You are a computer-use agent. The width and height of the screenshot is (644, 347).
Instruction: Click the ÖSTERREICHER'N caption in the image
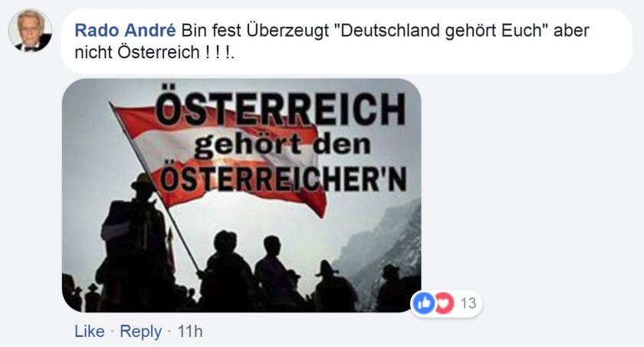coord(284,178)
